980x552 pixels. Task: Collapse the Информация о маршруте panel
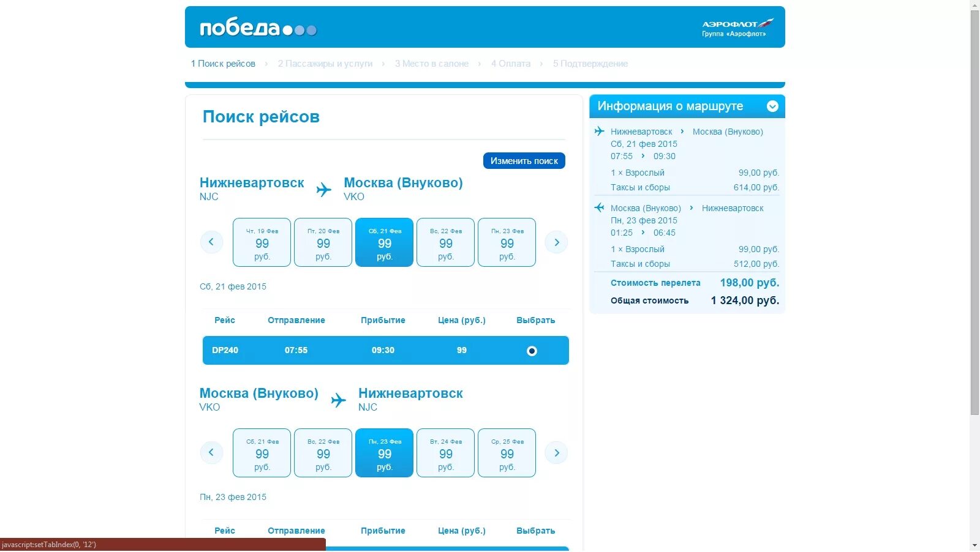click(x=772, y=106)
